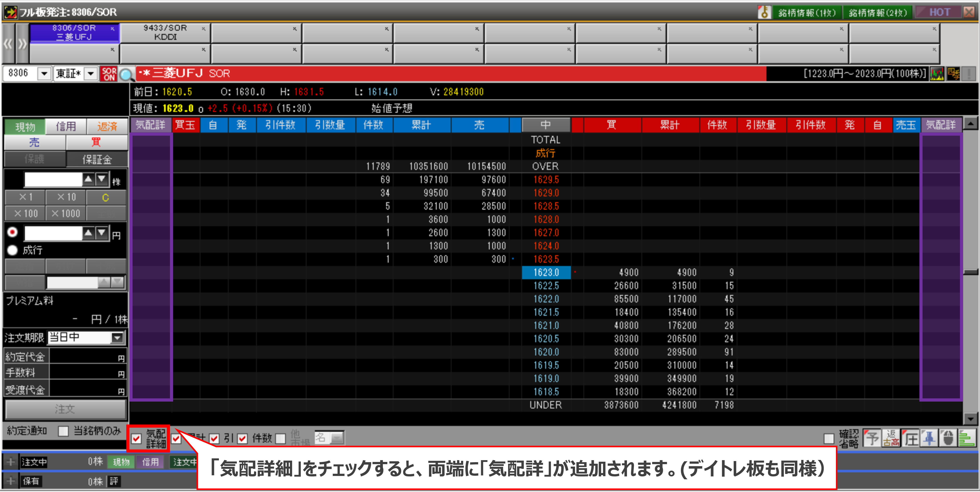Click the order book scrollbar down arrow
This screenshot has width=980, height=492.
[x=970, y=419]
